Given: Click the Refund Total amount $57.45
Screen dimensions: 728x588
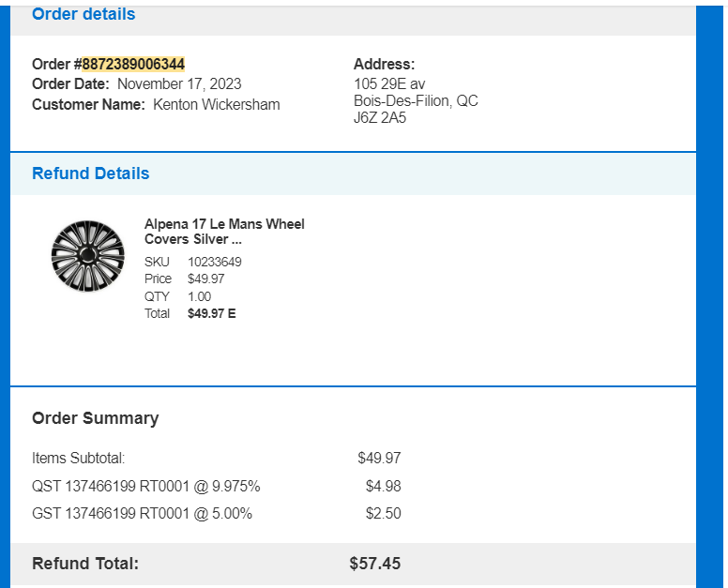Looking at the screenshot, I should [x=374, y=564].
